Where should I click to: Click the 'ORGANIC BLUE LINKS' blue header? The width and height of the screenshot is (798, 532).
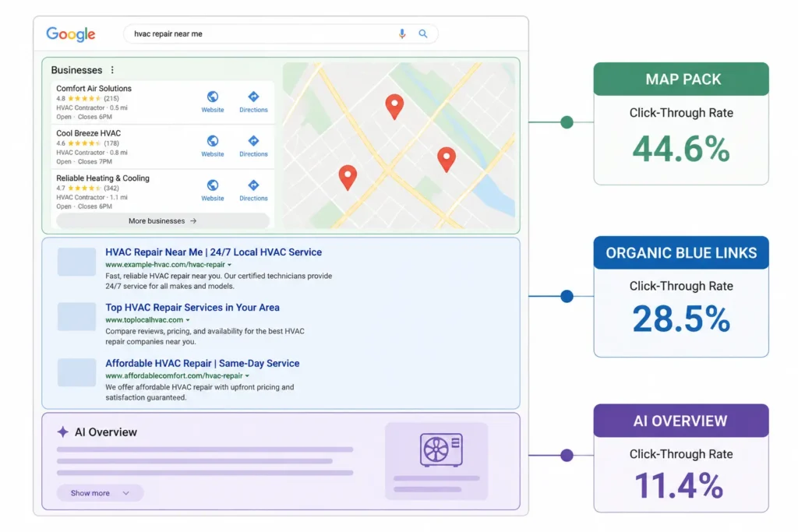(x=681, y=253)
